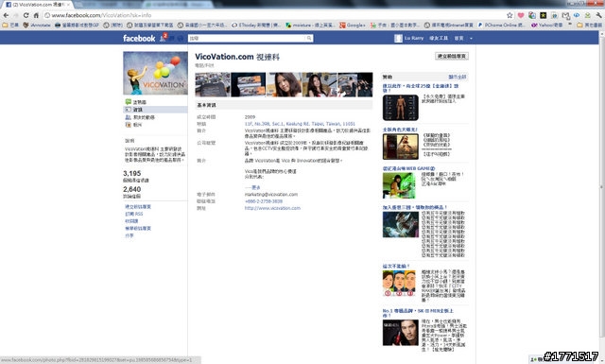Open the create a page link in sidebar

(x=138, y=206)
